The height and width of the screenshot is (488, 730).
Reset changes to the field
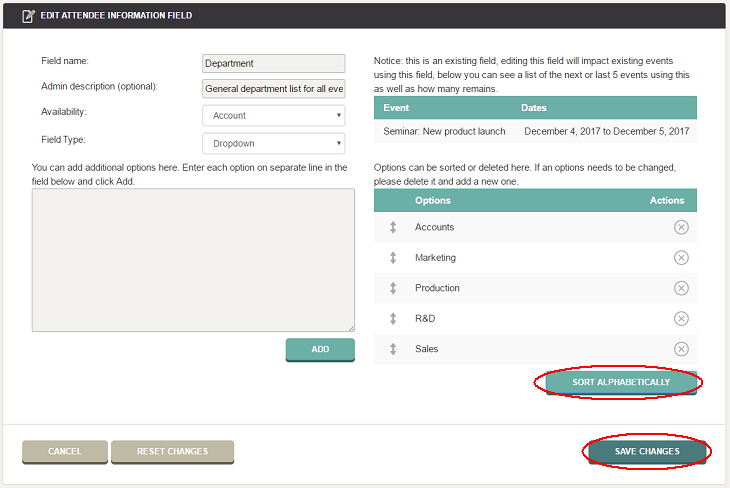(x=172, y=452)
